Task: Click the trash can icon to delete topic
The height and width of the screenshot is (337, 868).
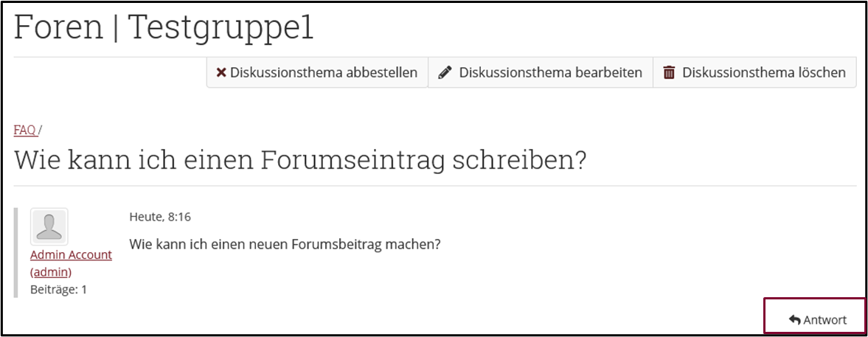Action: point(669,73)
